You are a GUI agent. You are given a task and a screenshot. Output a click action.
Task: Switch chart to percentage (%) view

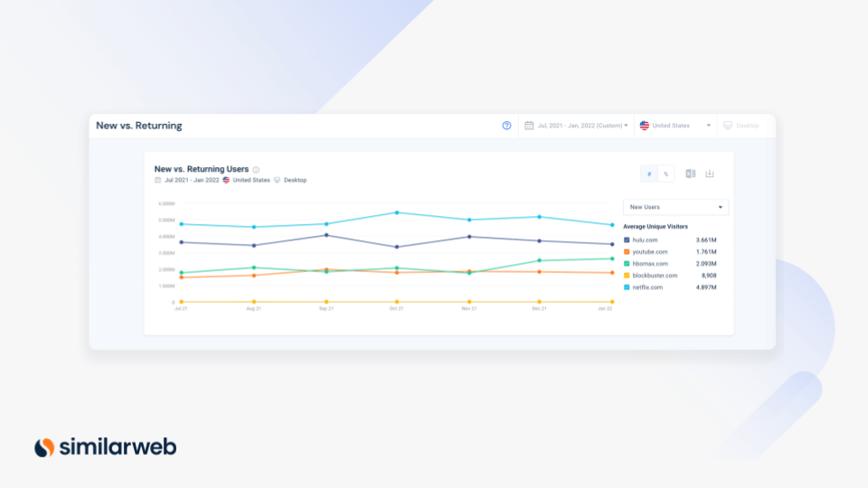pos(665,174)
